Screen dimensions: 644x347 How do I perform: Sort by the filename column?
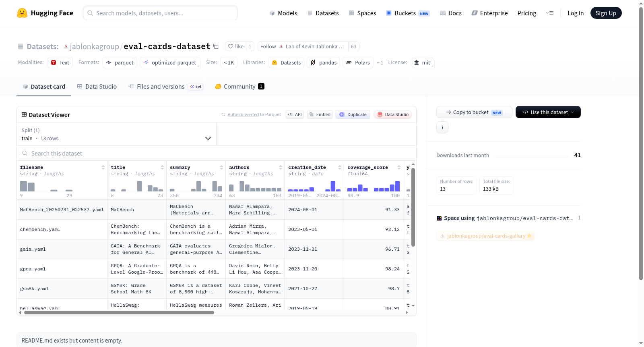[103, 167]
